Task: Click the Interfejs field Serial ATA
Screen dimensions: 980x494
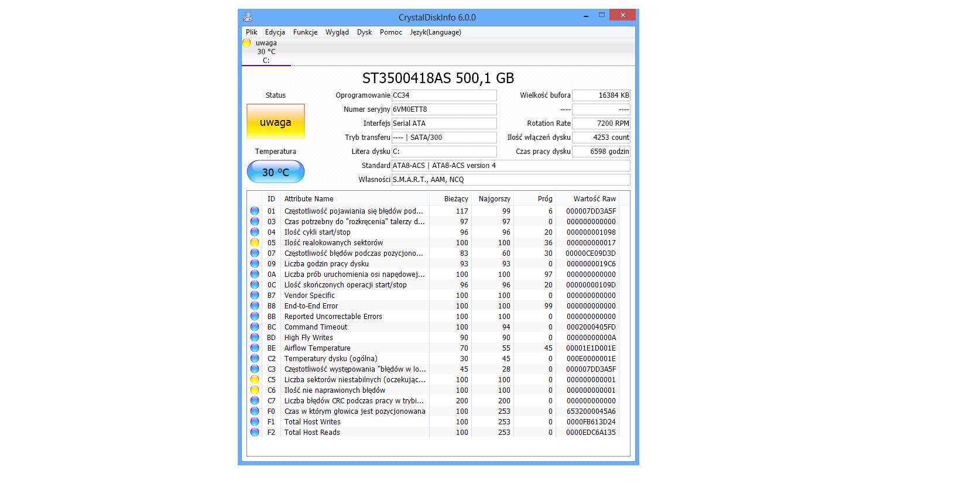Action: click(444, 123)
